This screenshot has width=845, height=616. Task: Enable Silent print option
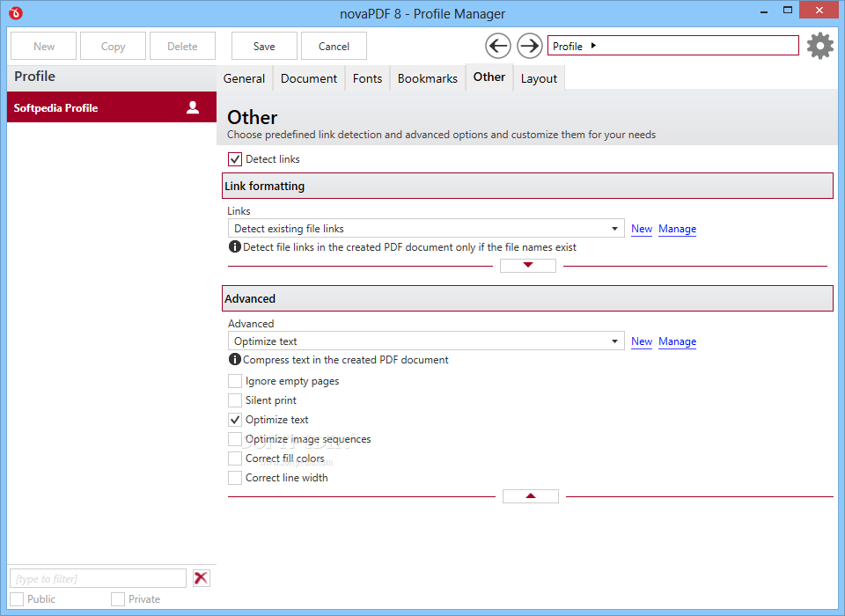[x=234, y=400]
